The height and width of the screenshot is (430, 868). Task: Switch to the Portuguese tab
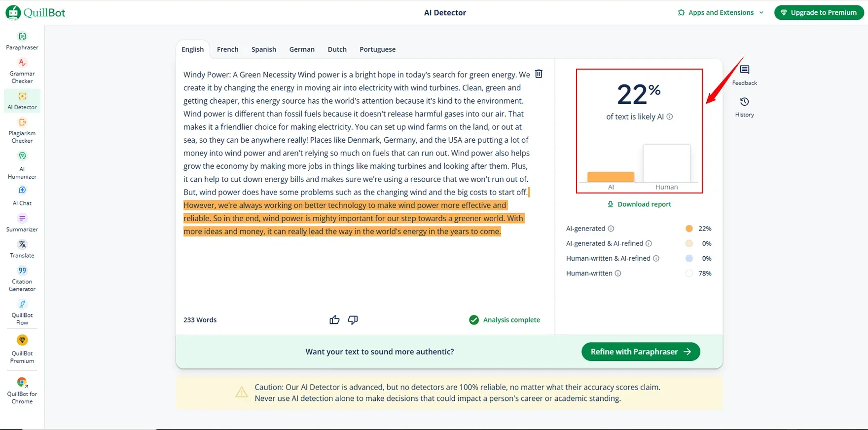378,49
